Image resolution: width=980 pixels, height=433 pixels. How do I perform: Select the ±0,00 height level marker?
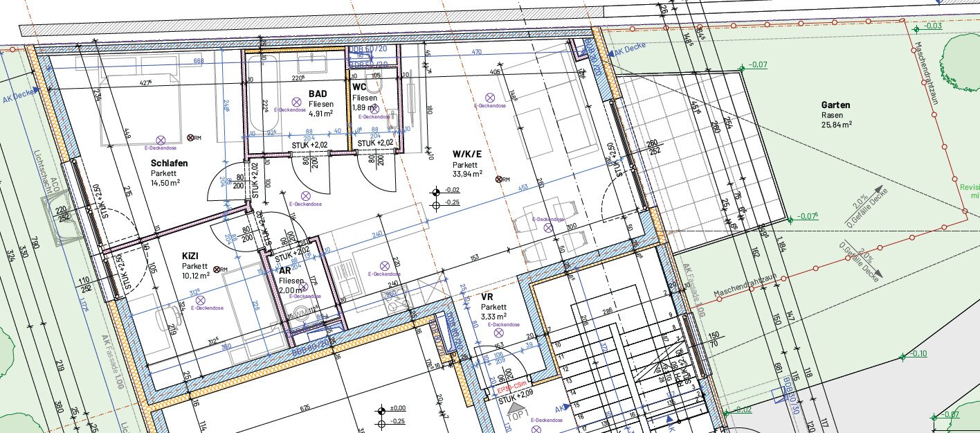click(x=381, y=409)
